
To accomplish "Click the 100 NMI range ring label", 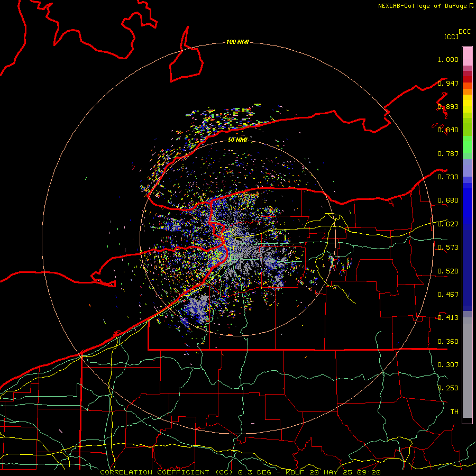I will (237, 42).
